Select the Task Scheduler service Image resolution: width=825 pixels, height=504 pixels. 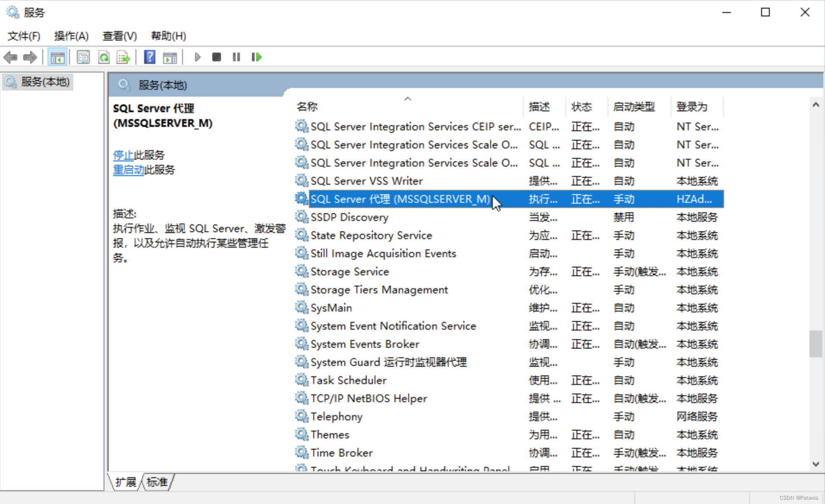point(509,380)
